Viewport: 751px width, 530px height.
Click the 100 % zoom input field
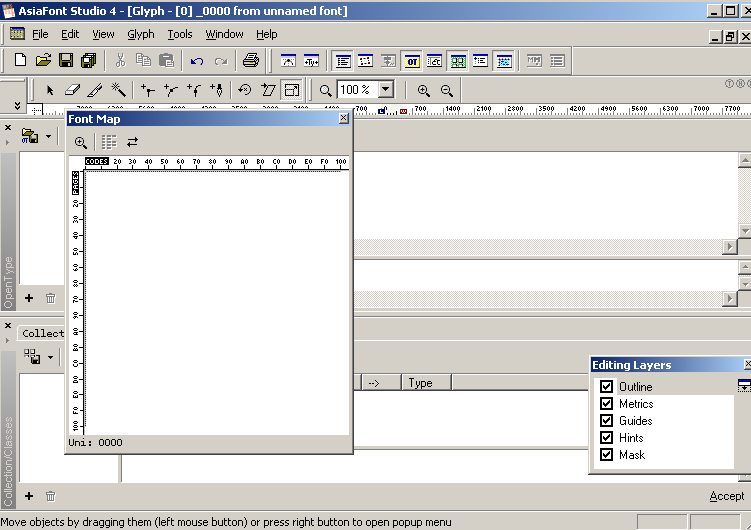pos(358,90)
